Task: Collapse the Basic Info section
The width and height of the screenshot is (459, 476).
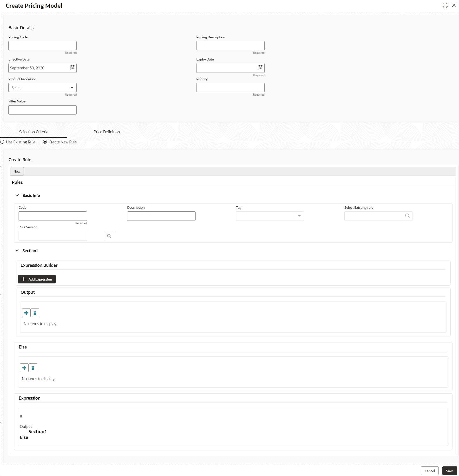Action: tap(17, 195)
